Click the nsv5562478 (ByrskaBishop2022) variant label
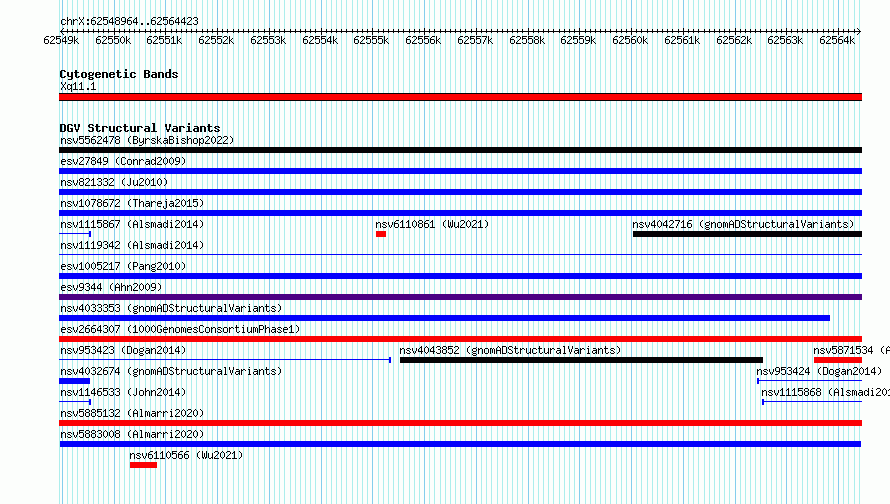This screenshot has height=504, width=890. [x=147, y=140]
